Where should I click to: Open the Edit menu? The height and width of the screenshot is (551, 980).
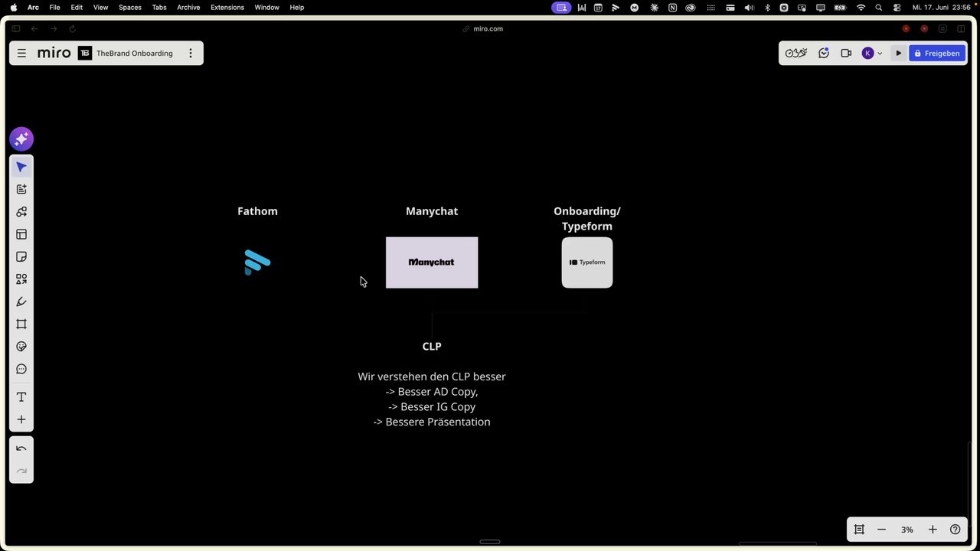pos(77,8)
